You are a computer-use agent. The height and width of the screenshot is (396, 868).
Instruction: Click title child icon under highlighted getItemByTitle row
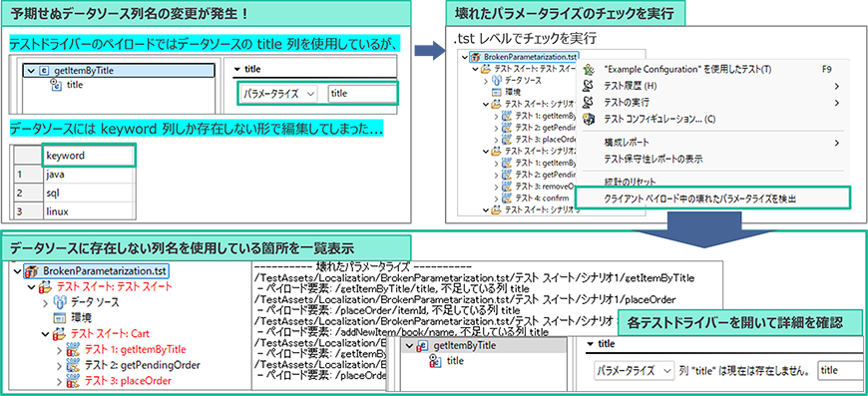56,85
